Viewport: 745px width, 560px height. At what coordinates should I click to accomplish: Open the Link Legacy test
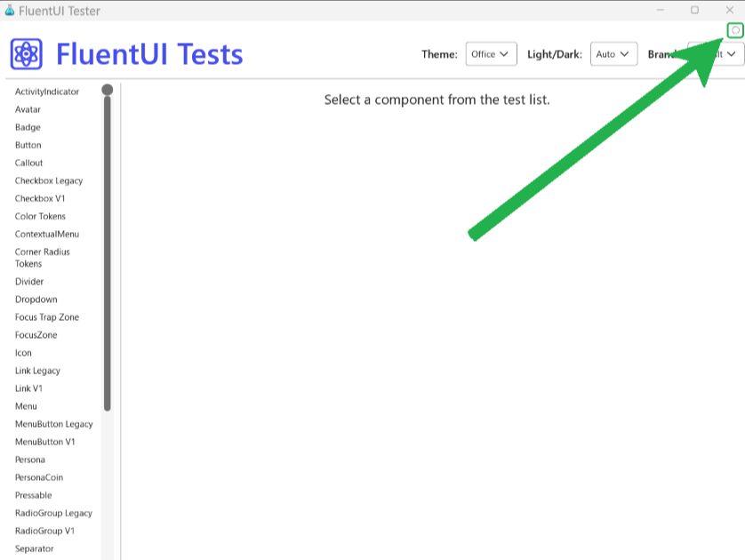[x=37, y=371]
